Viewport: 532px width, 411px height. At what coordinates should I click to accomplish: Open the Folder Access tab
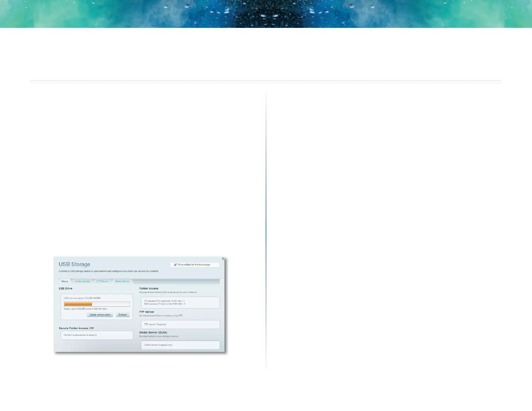point(82,281)
